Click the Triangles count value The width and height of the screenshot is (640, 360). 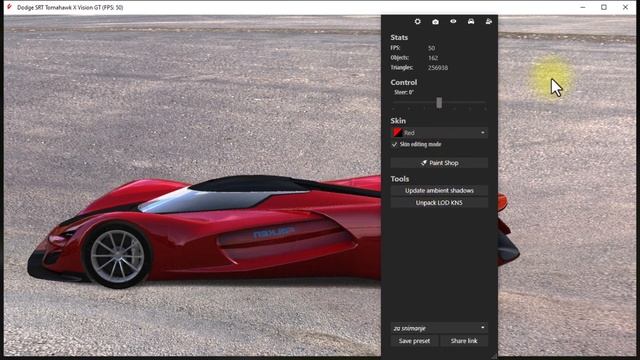pos(438,68)
